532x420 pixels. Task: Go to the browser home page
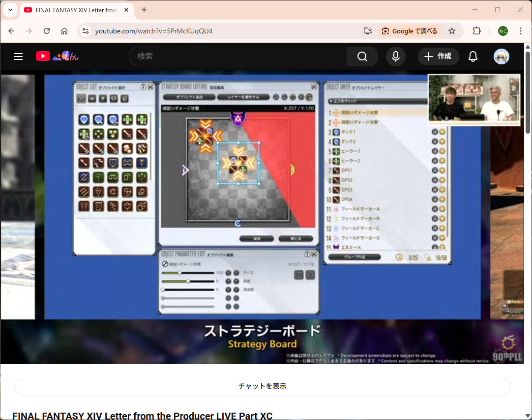point(64,31)
